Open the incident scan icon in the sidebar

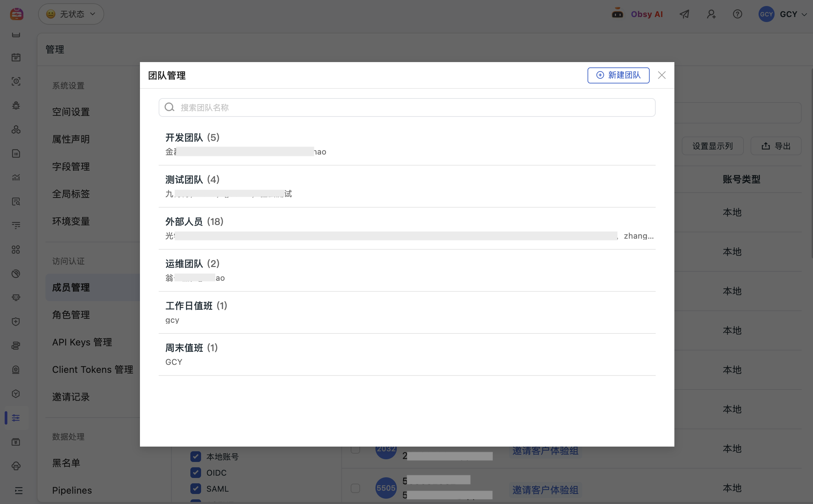(16, 81)
